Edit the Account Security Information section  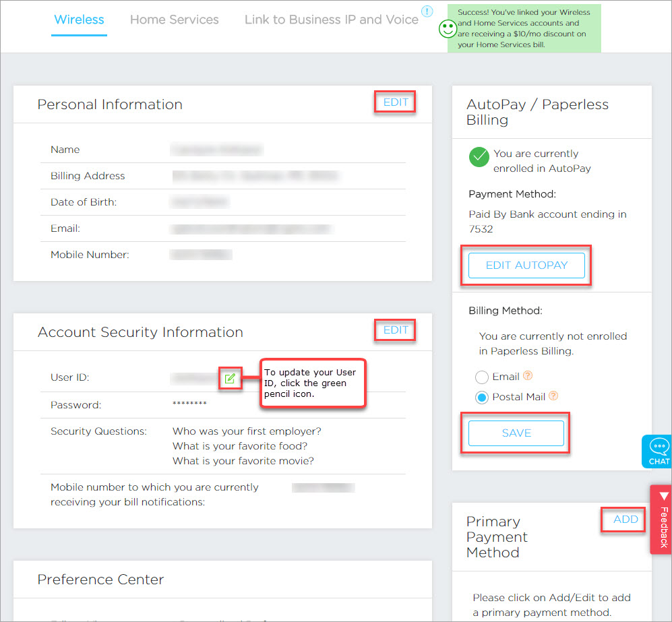396,330
